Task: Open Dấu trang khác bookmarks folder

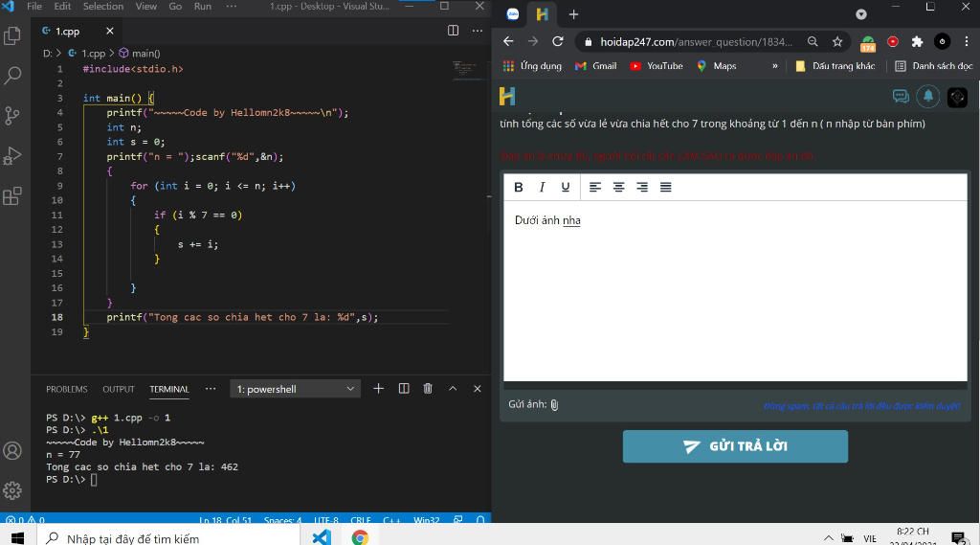Action: (x=835, y=66)
